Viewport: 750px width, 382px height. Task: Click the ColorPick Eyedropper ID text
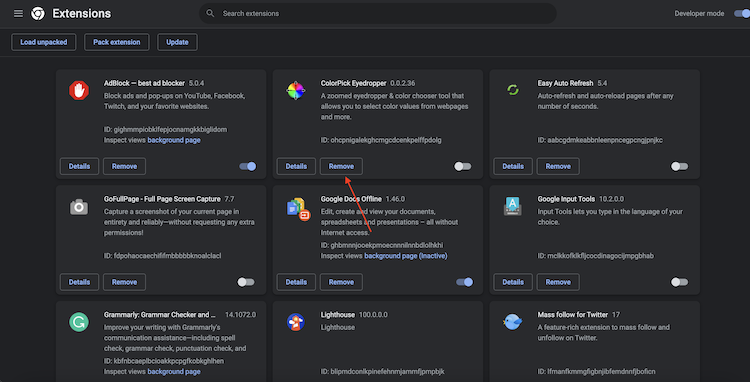point(381,140)
